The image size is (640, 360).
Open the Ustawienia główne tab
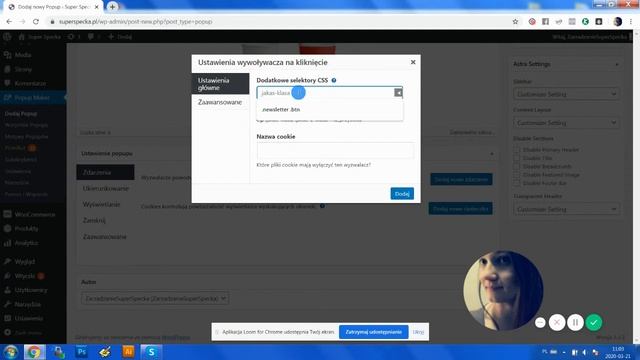[x=220, y=84]
